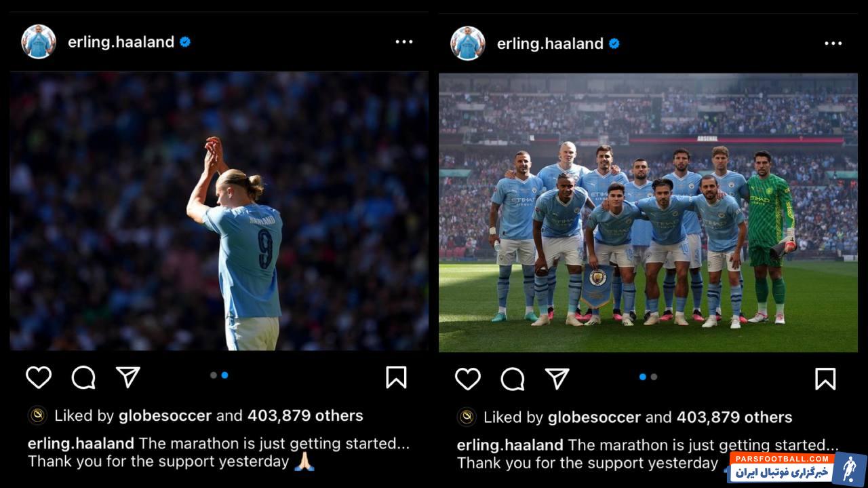Open the left post's three-dot options menu
The image size is (868, 488).
[404, 42]
